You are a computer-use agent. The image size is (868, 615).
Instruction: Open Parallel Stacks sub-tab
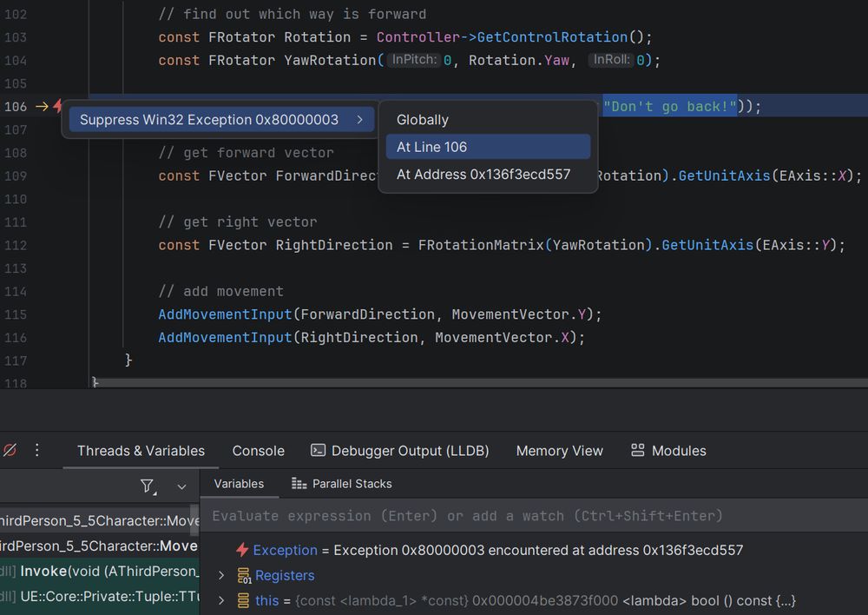coord(341,484)
